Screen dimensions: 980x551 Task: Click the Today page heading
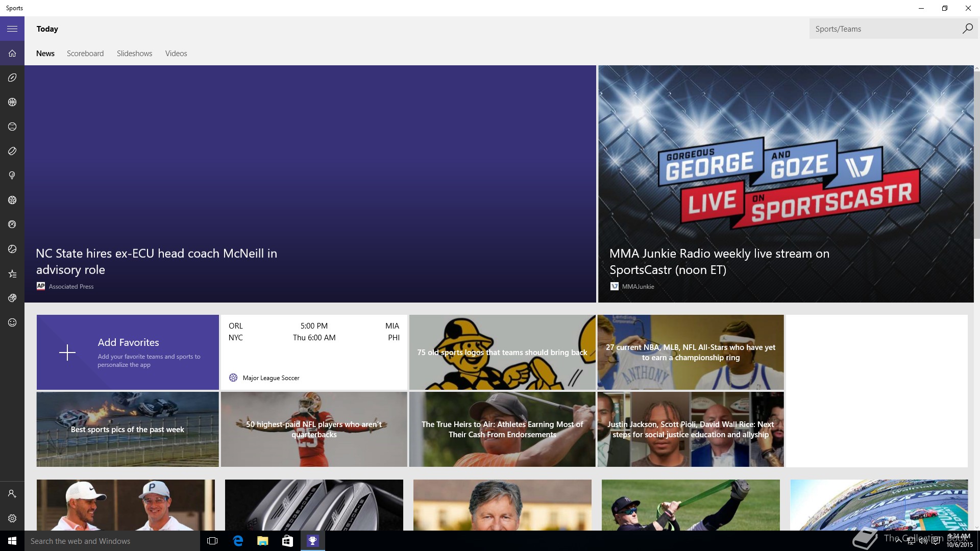(47, 29)
